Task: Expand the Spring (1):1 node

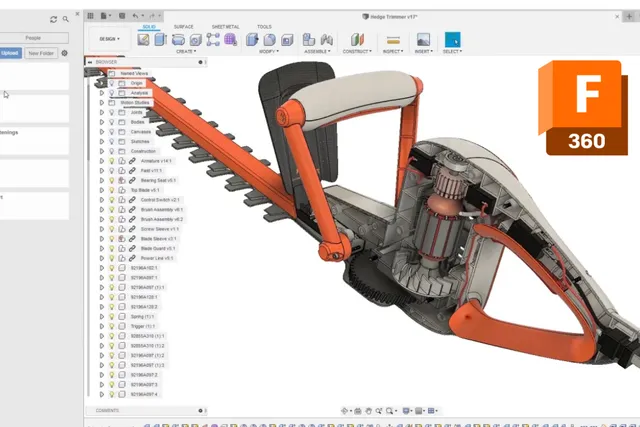Action: [x=102, y=317]
